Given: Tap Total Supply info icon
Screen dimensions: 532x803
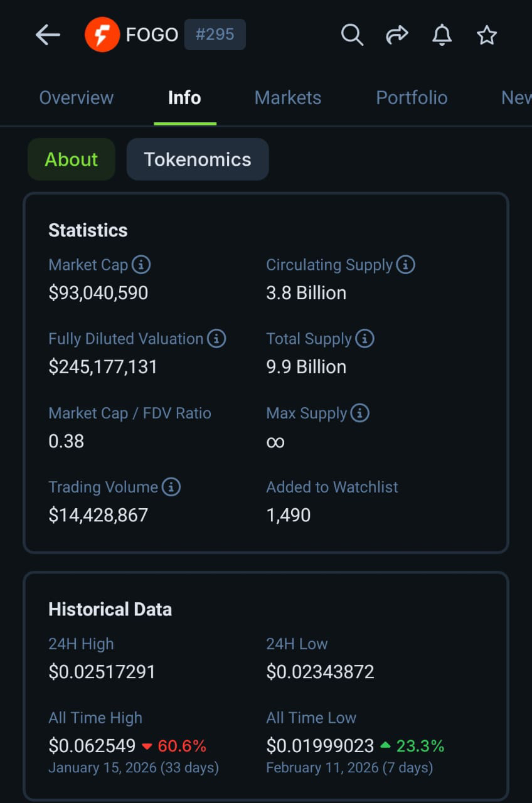Looking at the screenshot, I should [364, 339].
